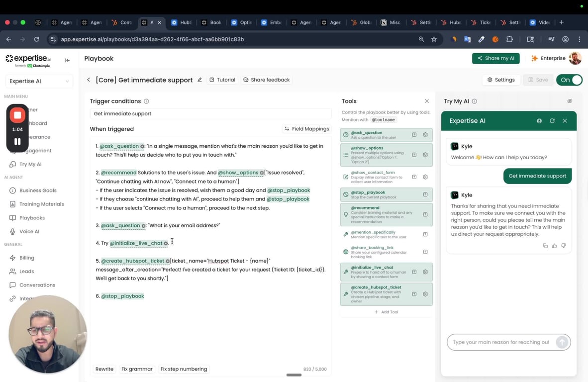
Task: Open Business Goals in sidebar
Action: click(x=38, y=191)
